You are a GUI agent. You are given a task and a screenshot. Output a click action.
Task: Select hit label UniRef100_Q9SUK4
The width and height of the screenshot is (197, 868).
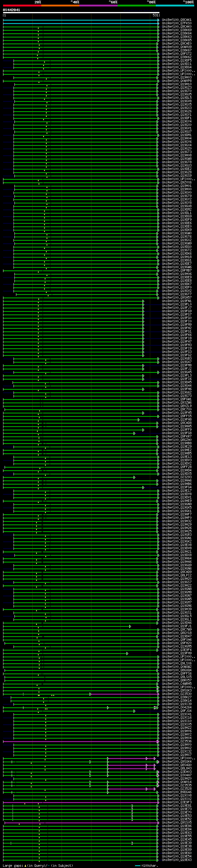click(177, 762)
